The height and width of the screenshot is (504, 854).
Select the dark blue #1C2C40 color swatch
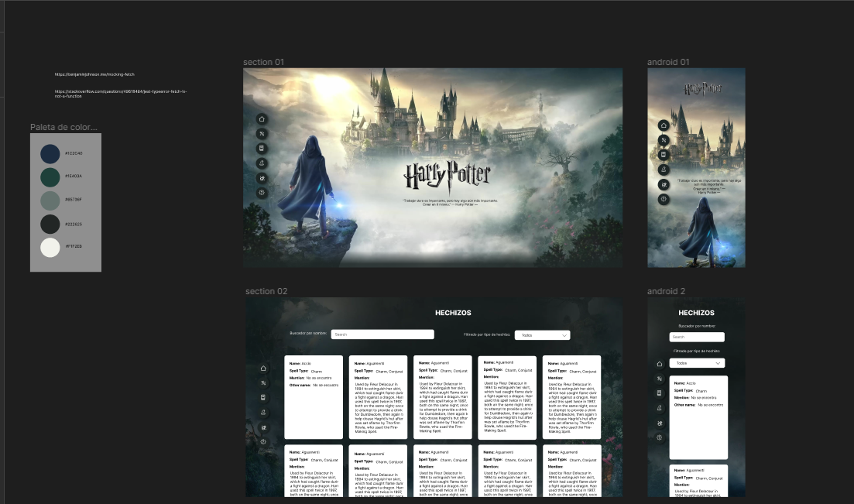(x=50, y=153)
